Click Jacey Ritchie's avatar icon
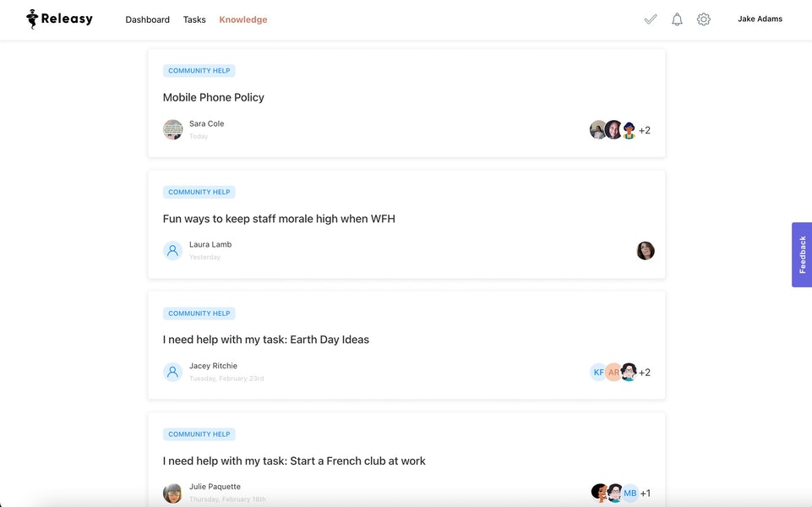This screenshot has width=812, height=507. [172, 372]
